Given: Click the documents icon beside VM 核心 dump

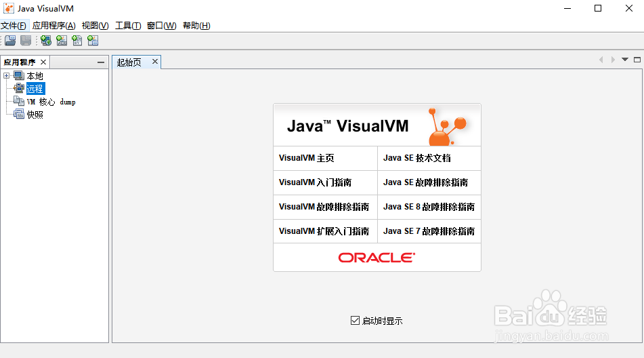Looking at the screenshot, I should 19,101.
